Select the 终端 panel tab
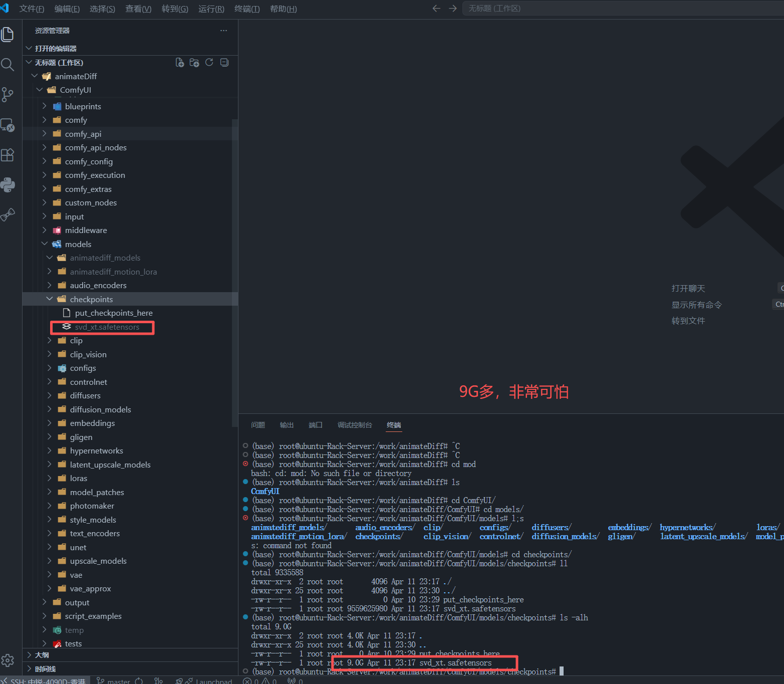Image resolution: width=784 pixels, height=684 pixels. coord(394,425)
